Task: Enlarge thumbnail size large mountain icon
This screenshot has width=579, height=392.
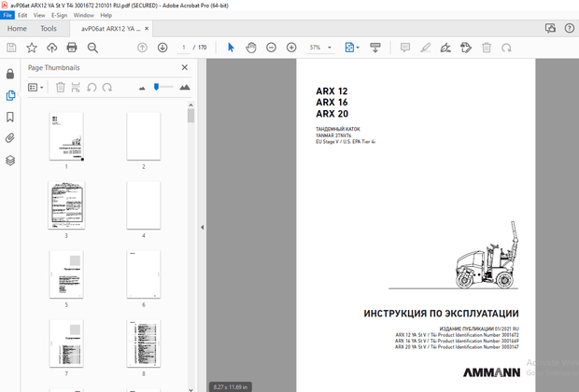Action: point(185,88)
